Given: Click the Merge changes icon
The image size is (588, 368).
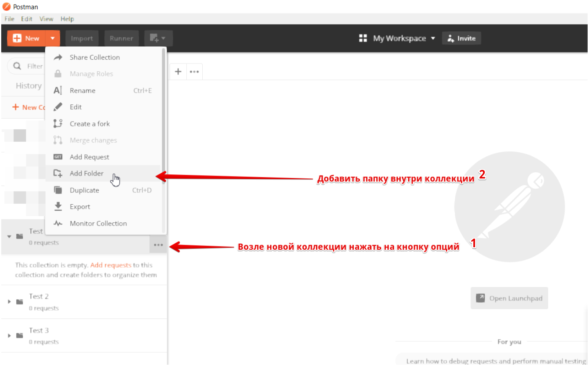Looking at the screenshot, I should coord(58,140).
